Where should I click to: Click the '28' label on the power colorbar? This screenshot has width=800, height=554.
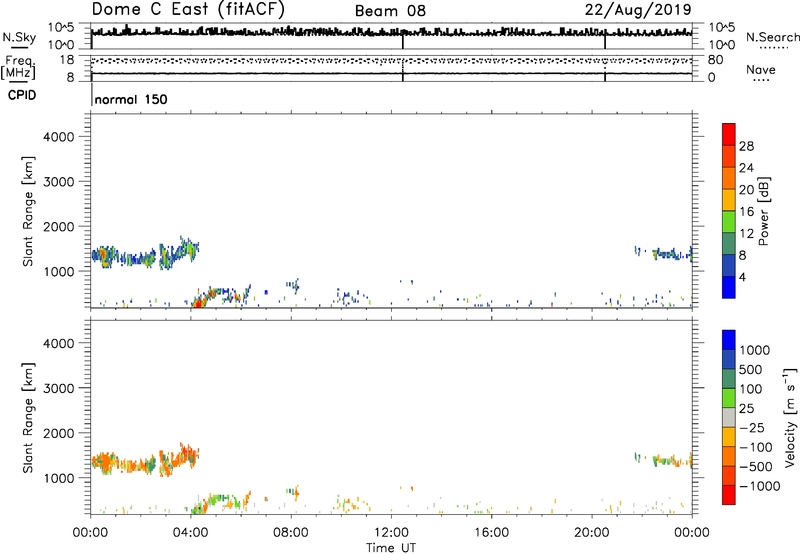click(x=746, y=146)
